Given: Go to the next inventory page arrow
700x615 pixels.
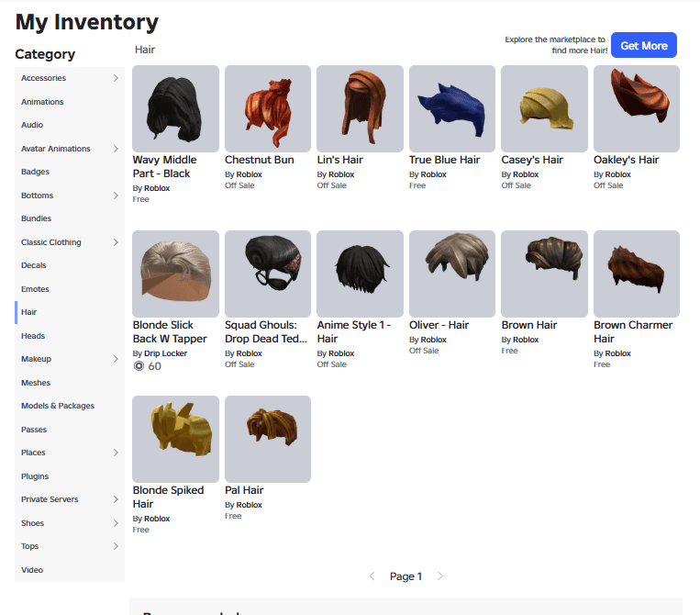Looking at the screenshot, I should click(x=440, y=576).
